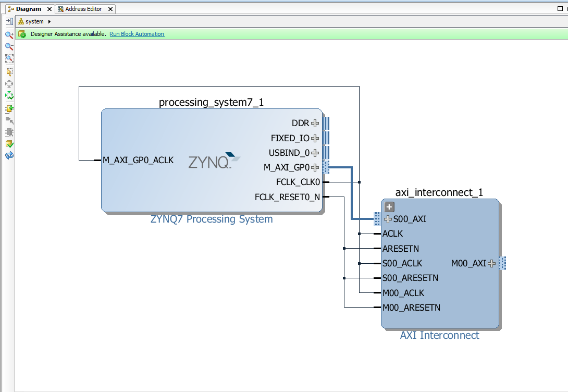The image size is (568, 392).
Task: Activate the Select Area arrow tool
Action: (x=9, y=71)
